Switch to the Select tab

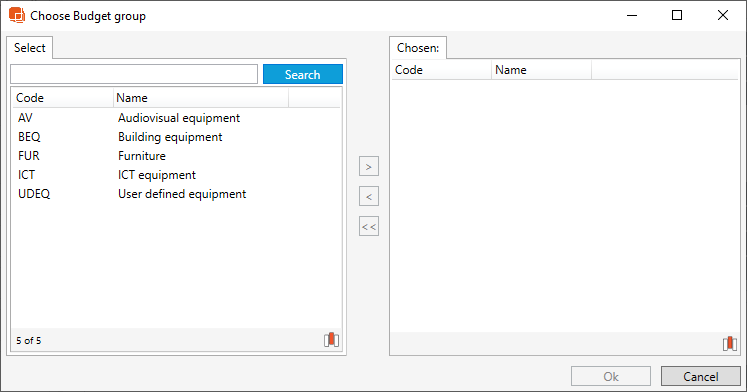(x=30, y=48)
